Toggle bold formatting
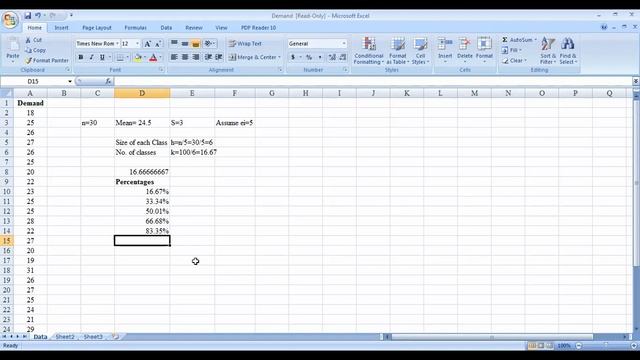The width and height of the screenshot is (640, 360). [x=80, y=57]
